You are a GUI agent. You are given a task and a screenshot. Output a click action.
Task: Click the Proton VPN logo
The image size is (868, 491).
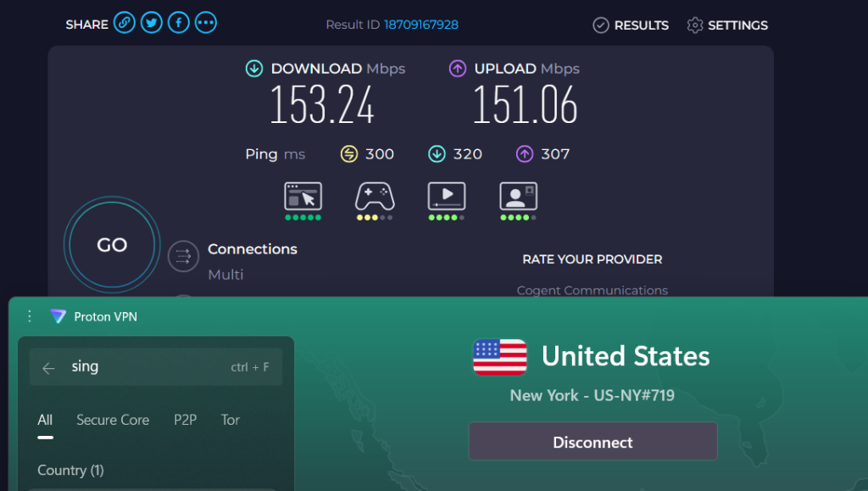pyautogui.click(x=58, y=316)
